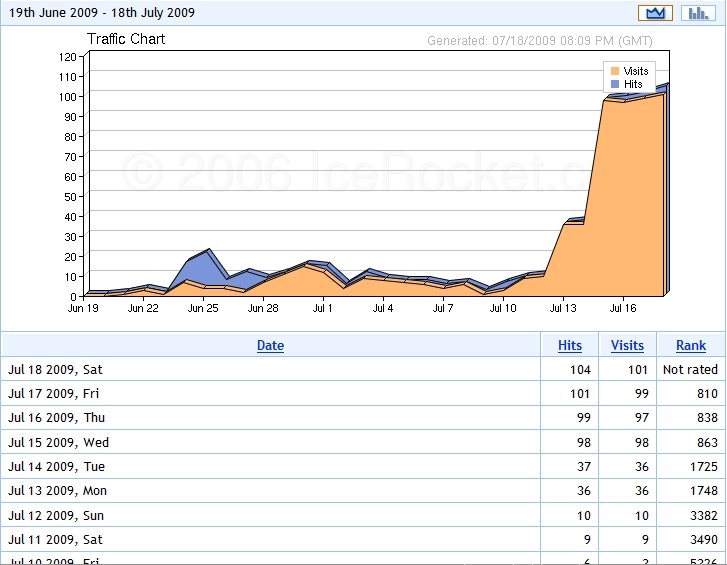Sort table by the Hits column
This screenshot has width=727, height=565.
tap(570, 345)
